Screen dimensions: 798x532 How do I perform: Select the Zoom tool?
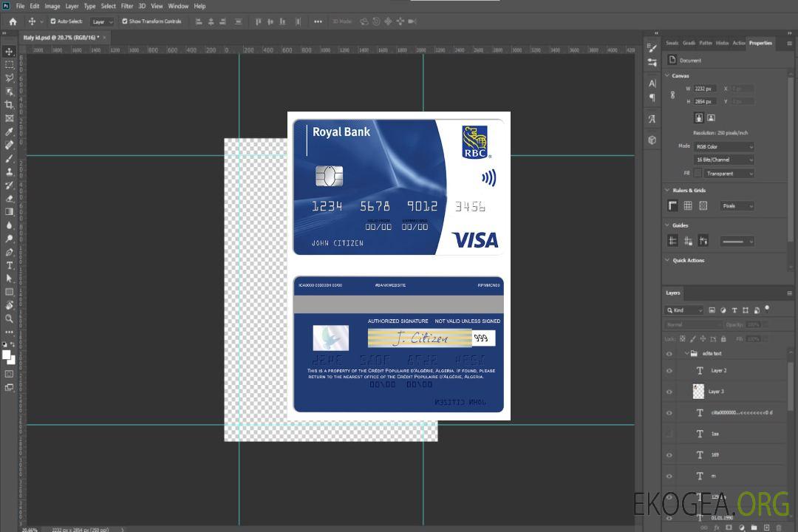(9, 318)
